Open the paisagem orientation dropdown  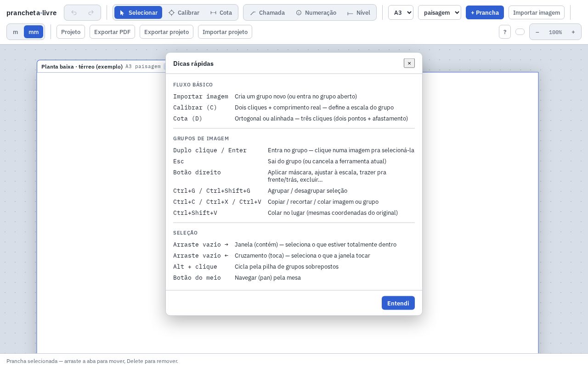tap(440, 12)
